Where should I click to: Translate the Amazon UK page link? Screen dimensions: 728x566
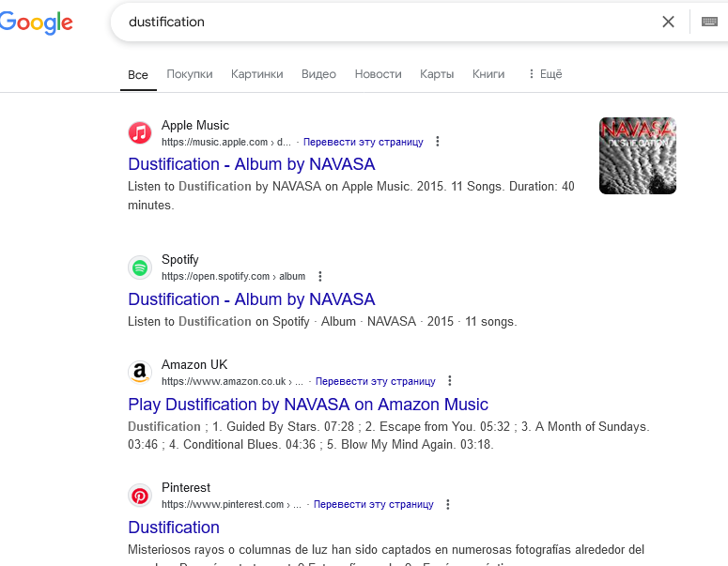click(375, 381)
